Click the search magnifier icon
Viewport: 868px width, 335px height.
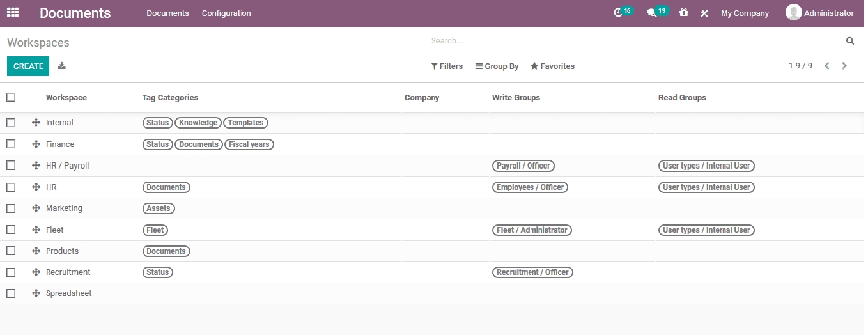coord(849,41)
